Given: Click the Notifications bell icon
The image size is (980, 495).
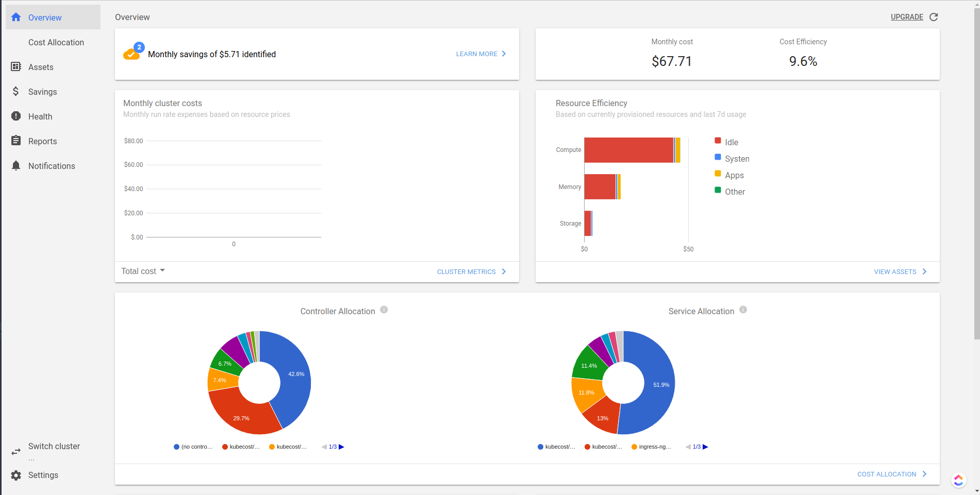Looking at the screenshot, I should point(15,165).
